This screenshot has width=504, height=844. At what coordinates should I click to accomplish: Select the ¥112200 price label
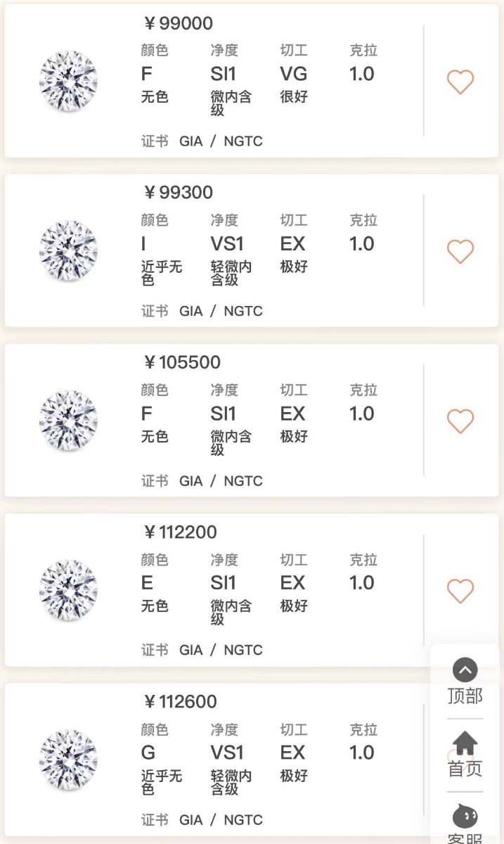[x=181, y=532]
